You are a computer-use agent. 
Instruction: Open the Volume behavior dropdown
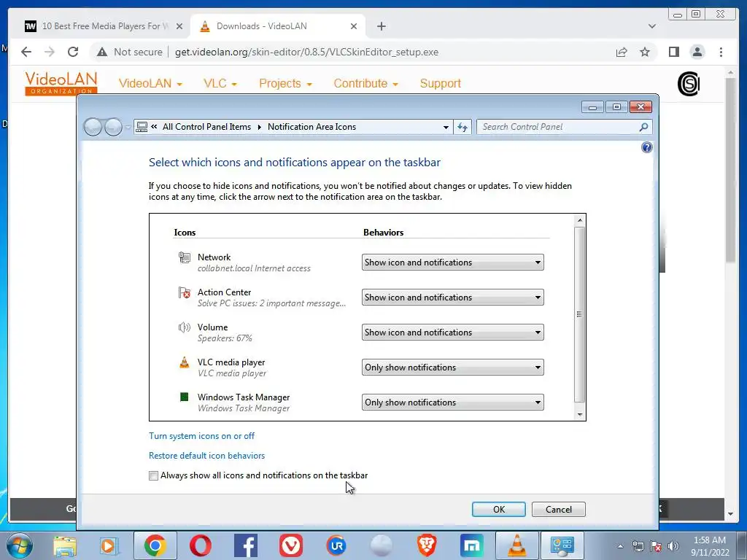452,332
